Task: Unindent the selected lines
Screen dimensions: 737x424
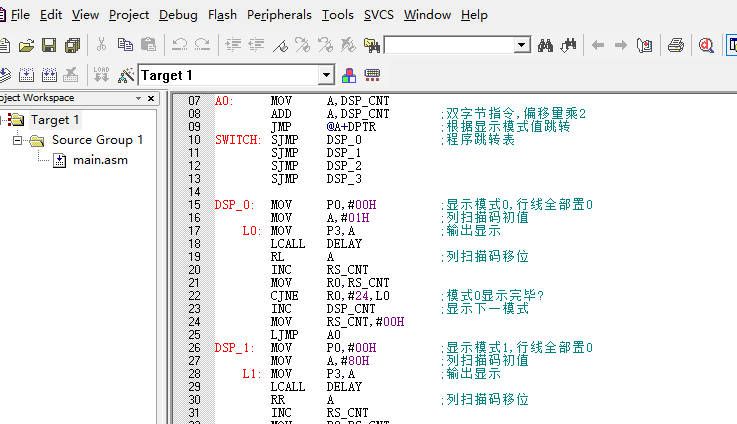Action: tap(256, 45)
